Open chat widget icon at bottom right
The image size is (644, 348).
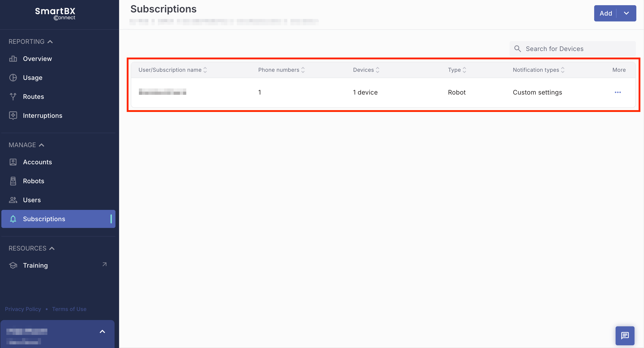pos(625,336)
